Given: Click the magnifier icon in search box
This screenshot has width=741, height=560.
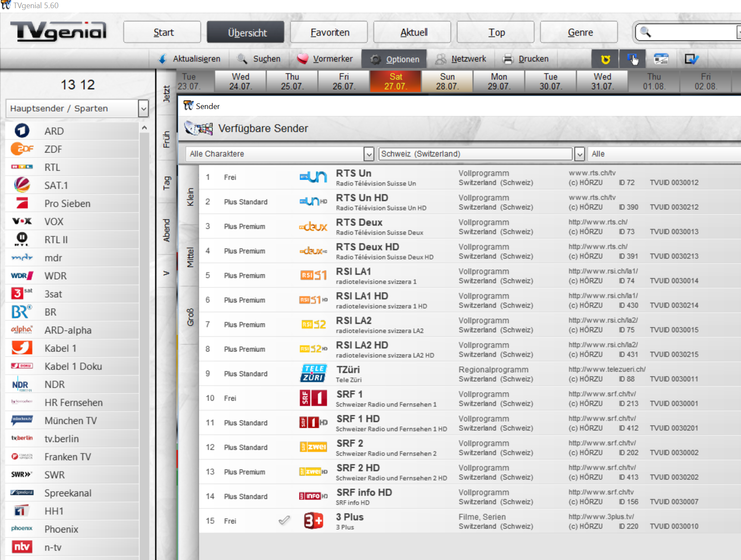Looking at the screenshot, I should [x=645, y=32].
